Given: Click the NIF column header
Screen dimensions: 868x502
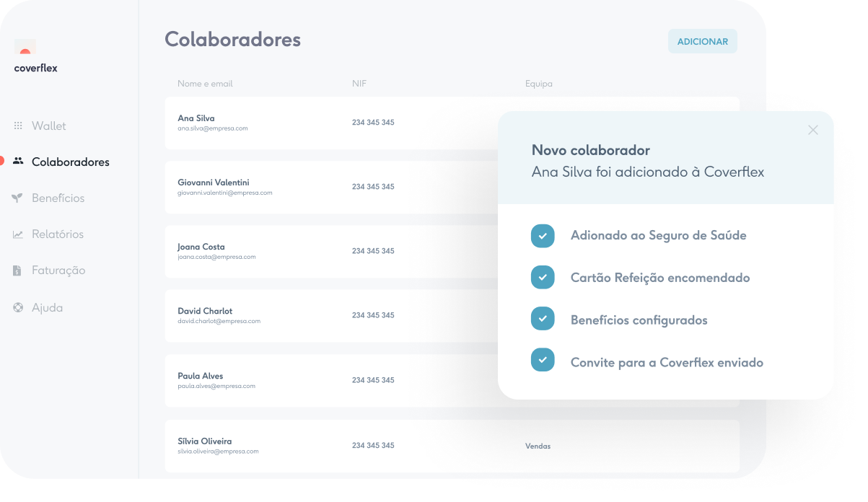Looking at the screenshot, I should (359, 84).
